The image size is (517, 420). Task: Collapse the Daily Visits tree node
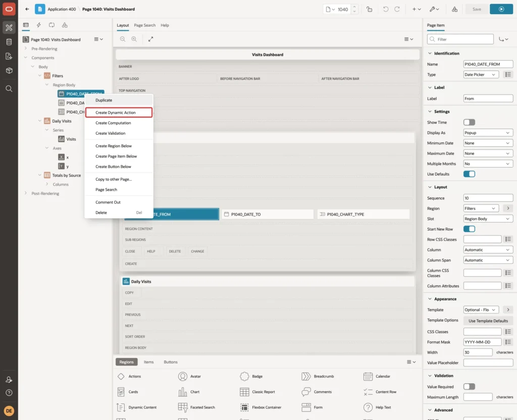(39, 121)
